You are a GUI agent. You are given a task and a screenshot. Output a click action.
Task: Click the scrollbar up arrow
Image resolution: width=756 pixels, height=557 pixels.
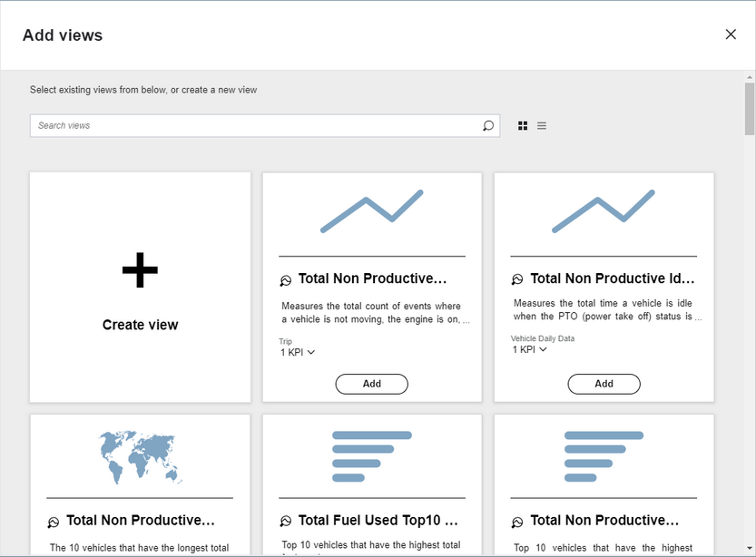pos(750,76)
